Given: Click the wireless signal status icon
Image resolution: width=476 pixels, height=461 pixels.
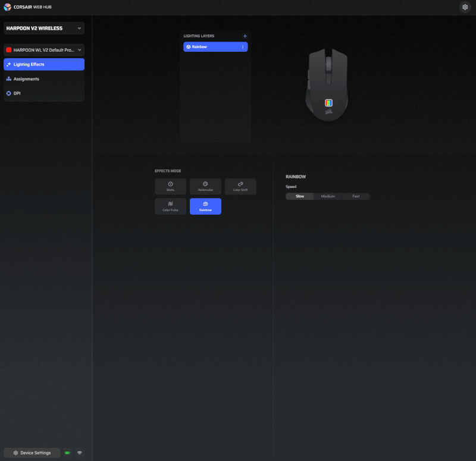Looking at the screenshot, I should 80,453.
